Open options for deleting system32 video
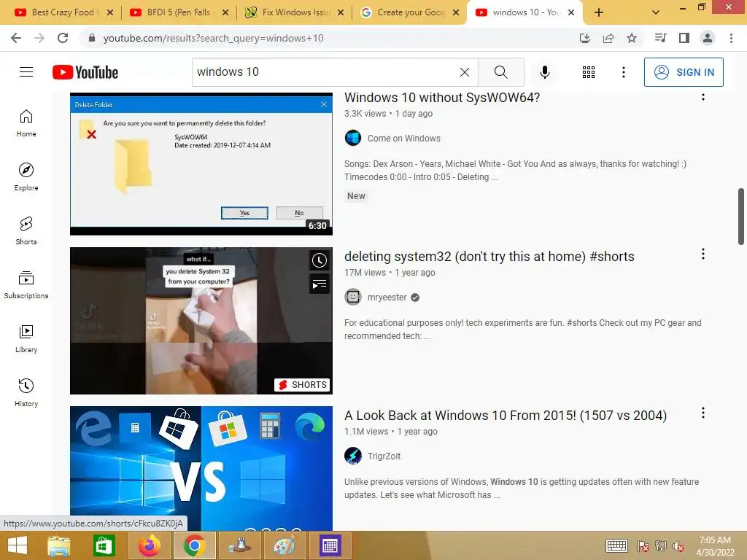747x560 pixels. tap(703, 254)
